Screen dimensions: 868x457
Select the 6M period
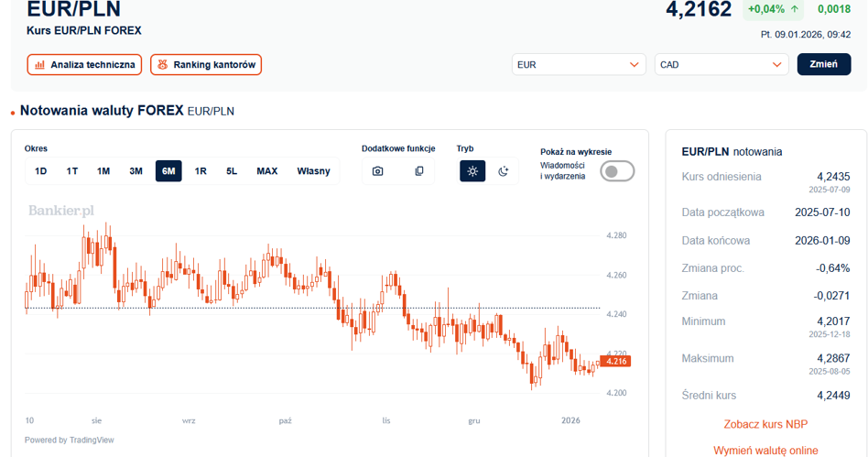(168, 171)
